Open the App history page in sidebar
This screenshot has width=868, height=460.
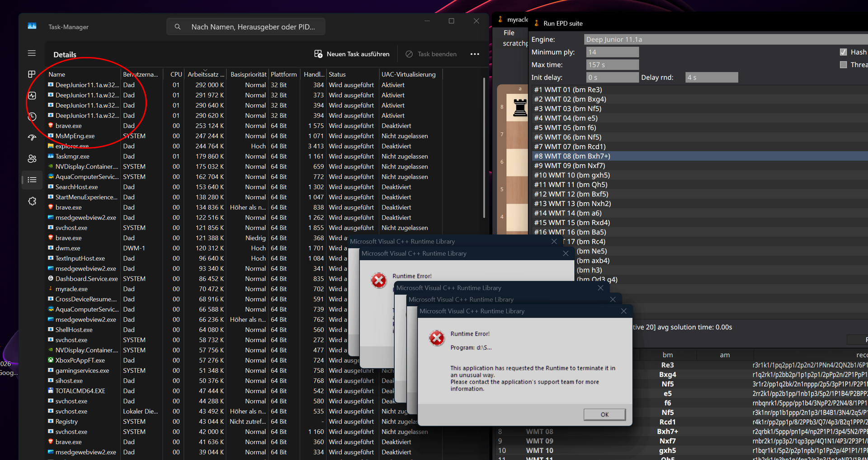(x=32, y=117)
